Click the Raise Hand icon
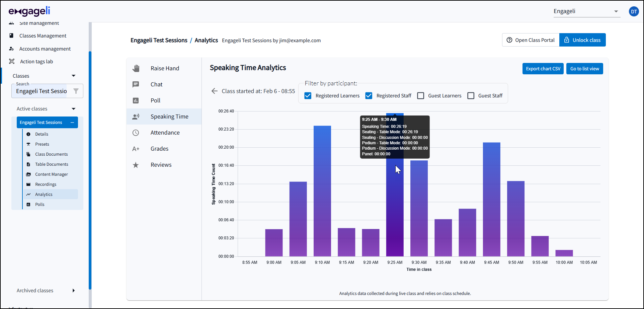 136,68
